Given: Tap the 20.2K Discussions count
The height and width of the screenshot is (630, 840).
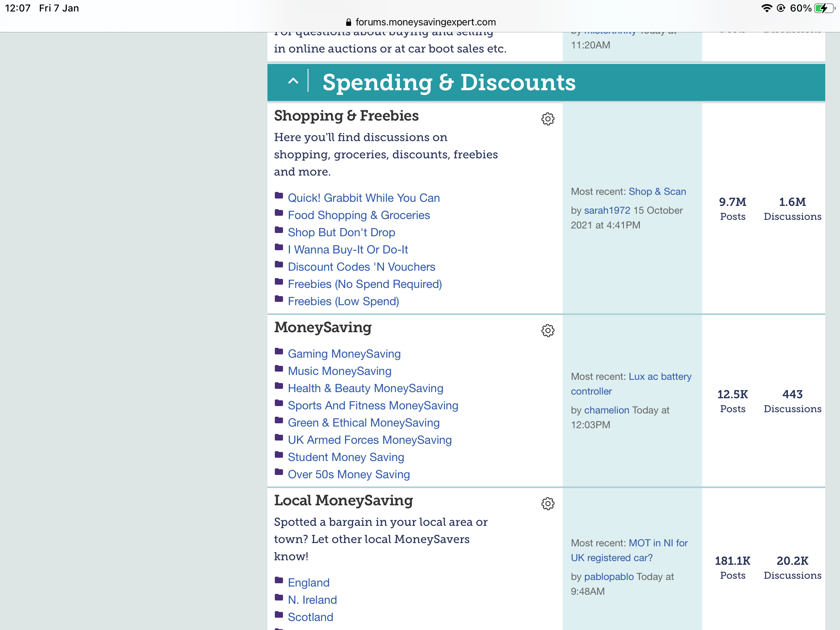Looking at the screenshot, I should point(792,568).
